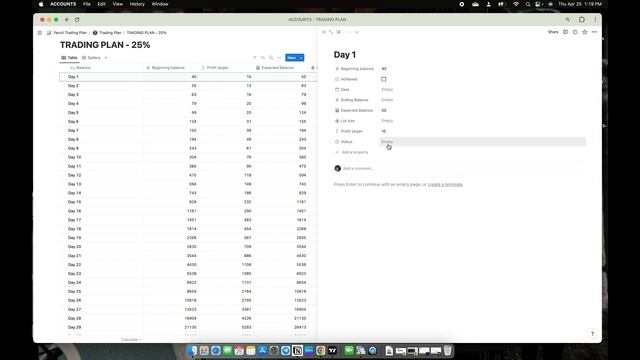
Task: Switch to the Table view tab
Action: (69, 58)
